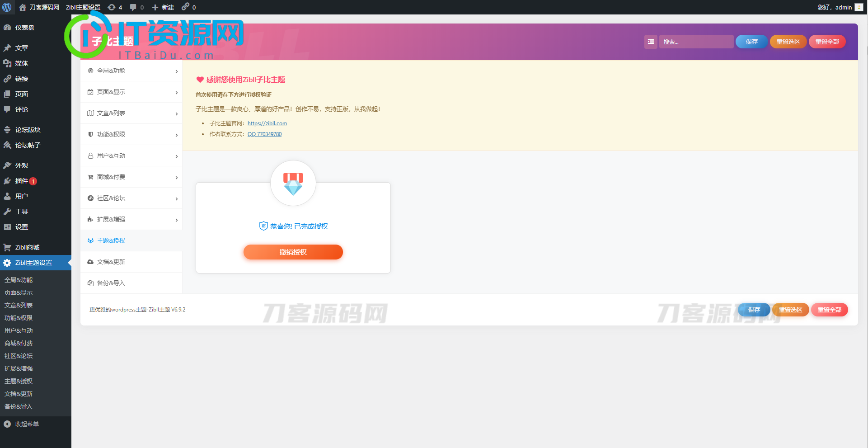Open the https://zibll.com official site link
This screenshot has height=448, width=868.
click(267, 123)
